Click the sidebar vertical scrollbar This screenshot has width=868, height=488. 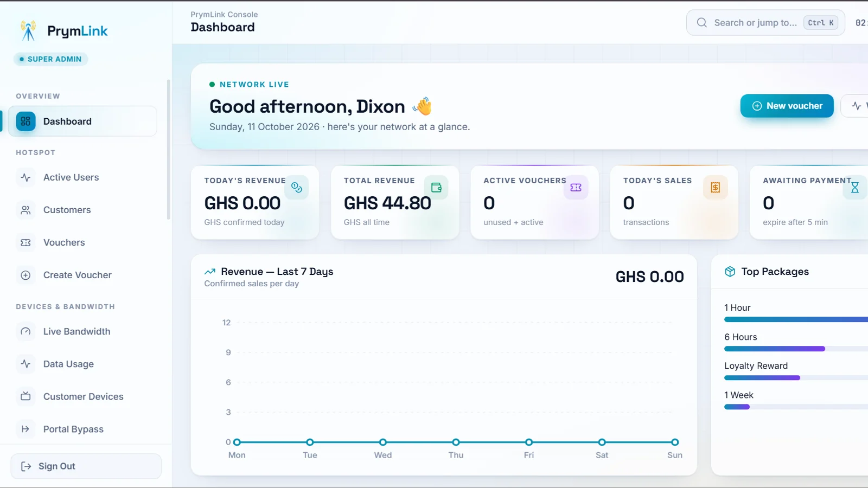[x=169, y=150]
